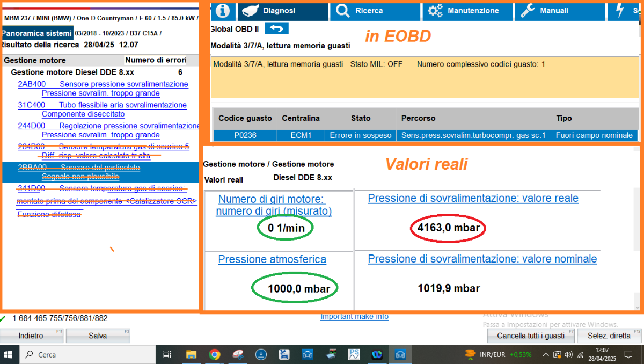Image resolution: width=644 pixels, height=364 pixels.
Task: Open Pressione di sovralimentazione: valore reale
Action: [473, 199]
